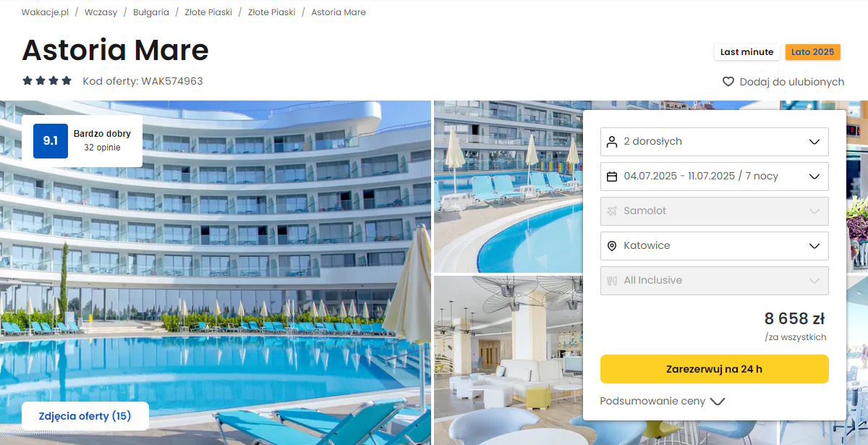Open Zdjęcia oferty (15) gallery
Screen dimensions: 868x445
(85, 416)
